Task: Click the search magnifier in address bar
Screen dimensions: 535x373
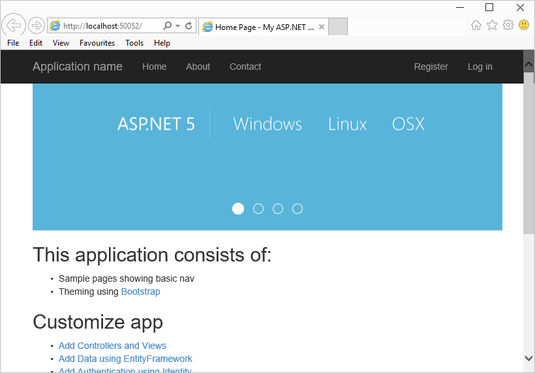Action: (167, 26)
